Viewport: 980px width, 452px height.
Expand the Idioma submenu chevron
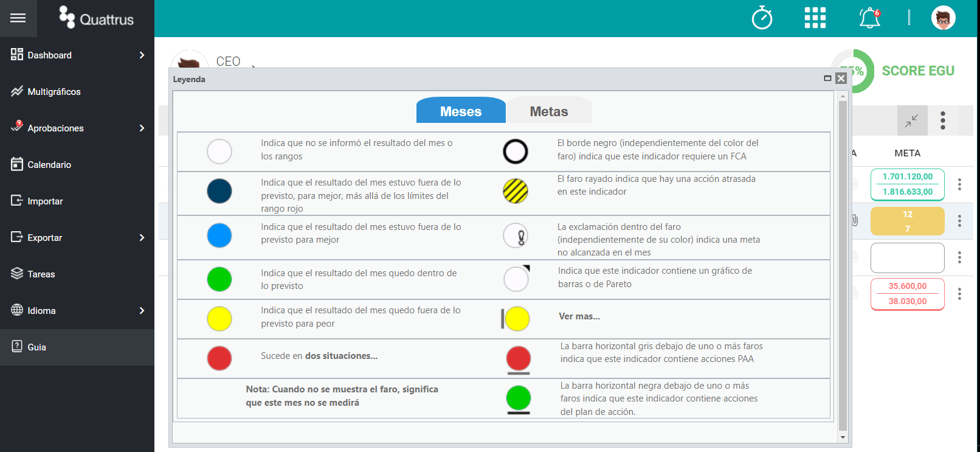(x=142, y=311)
